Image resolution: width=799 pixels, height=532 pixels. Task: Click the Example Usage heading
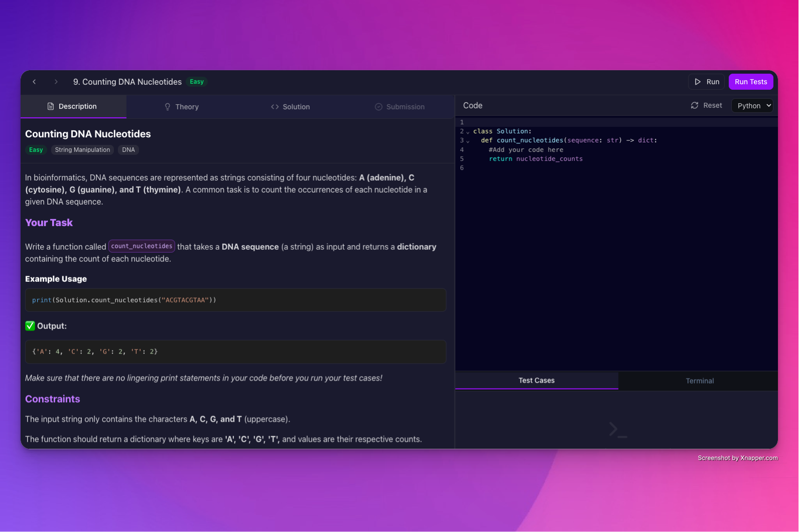coord(56,279)
